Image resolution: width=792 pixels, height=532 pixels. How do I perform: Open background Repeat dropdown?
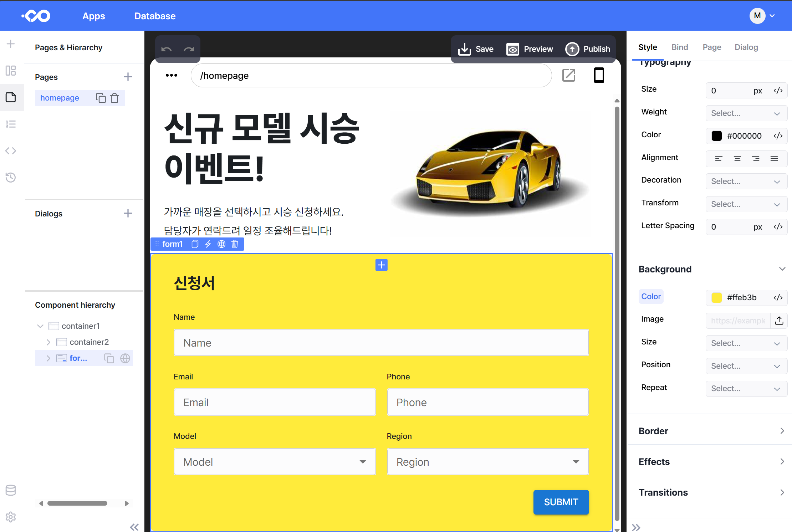pyautogui.click(x=746, y=389)
